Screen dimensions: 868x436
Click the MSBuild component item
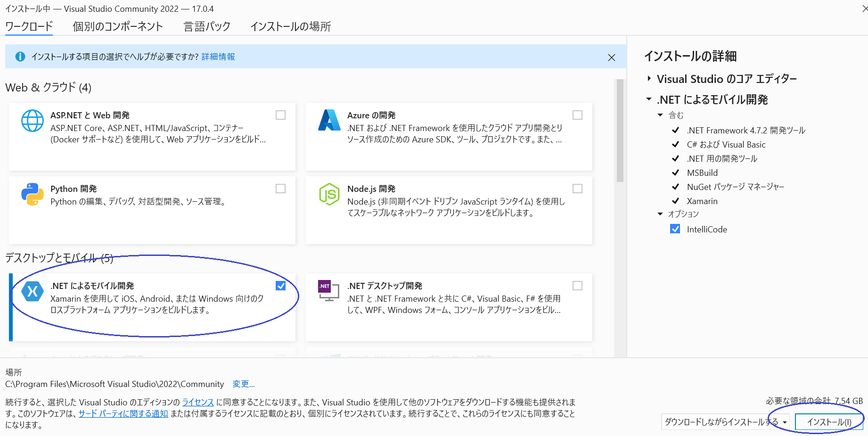tap(702, 173)
